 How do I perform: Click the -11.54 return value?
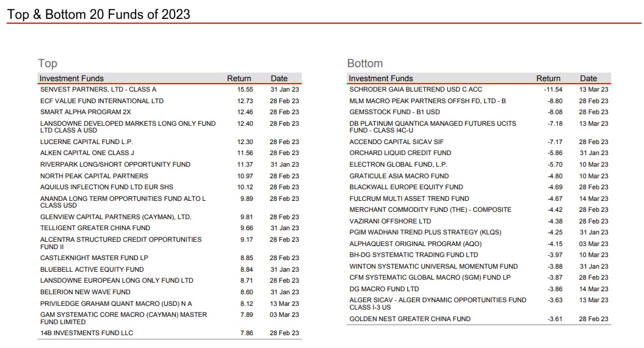[553, 89]
